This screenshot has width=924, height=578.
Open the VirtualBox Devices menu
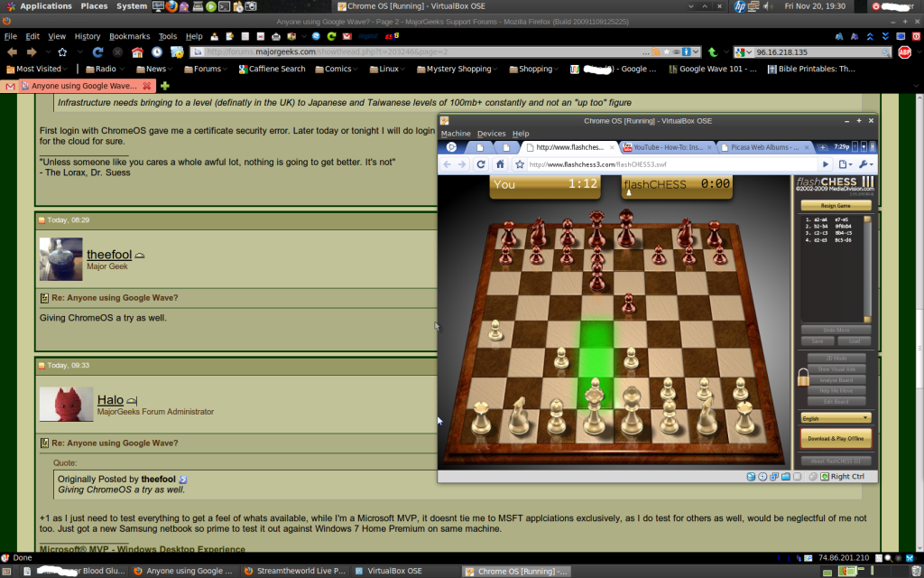491,134
